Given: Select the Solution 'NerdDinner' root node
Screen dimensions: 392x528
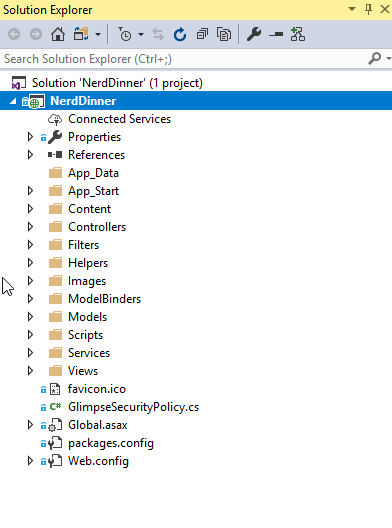Looking at the screenshot, I should point(117,83).
